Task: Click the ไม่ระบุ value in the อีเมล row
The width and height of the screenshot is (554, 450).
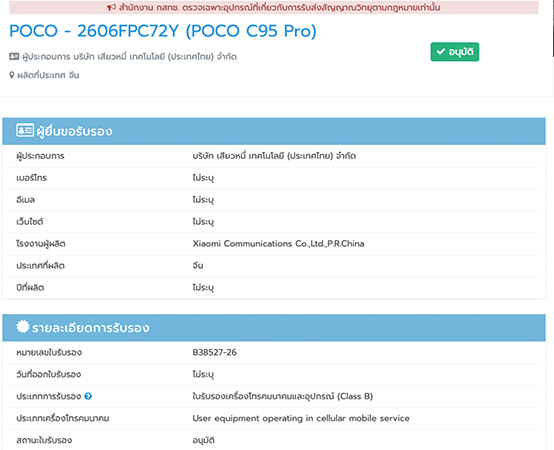Action: click(203, 200)
